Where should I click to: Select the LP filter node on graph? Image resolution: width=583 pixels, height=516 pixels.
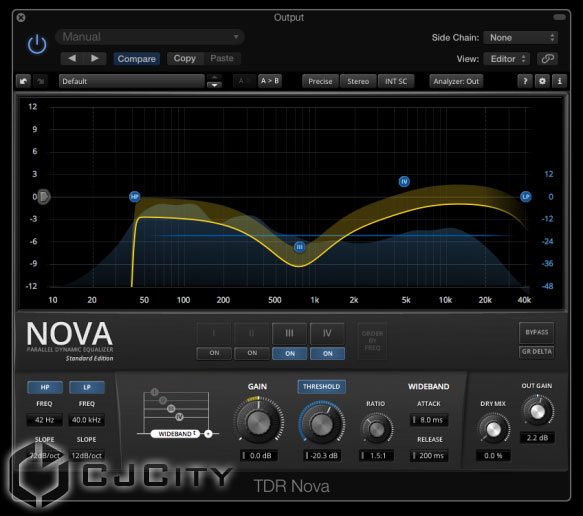click(525, 196)
